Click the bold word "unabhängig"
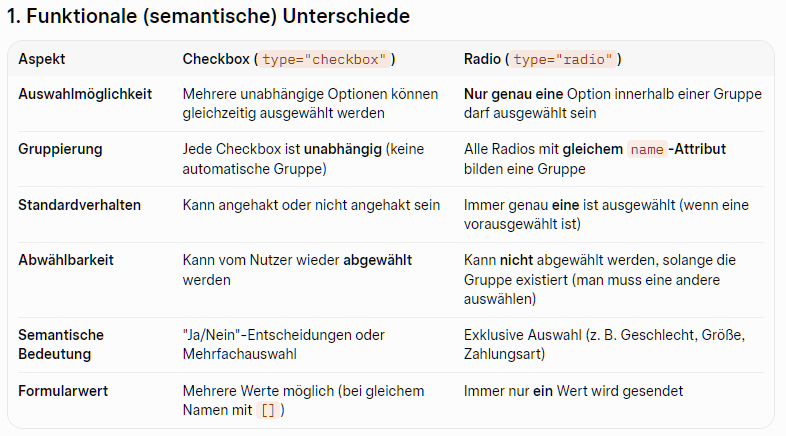 tap(345, 149)
